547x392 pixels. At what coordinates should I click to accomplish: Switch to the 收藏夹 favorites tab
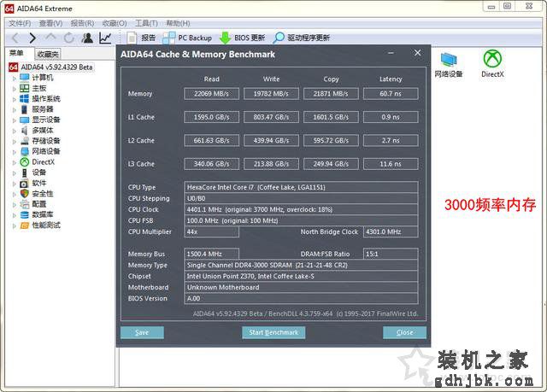48,54
